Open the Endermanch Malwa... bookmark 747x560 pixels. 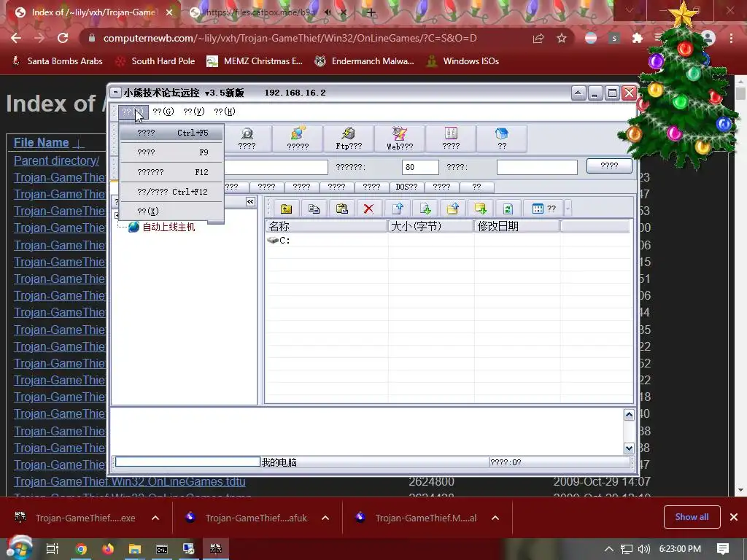(365, 61)
